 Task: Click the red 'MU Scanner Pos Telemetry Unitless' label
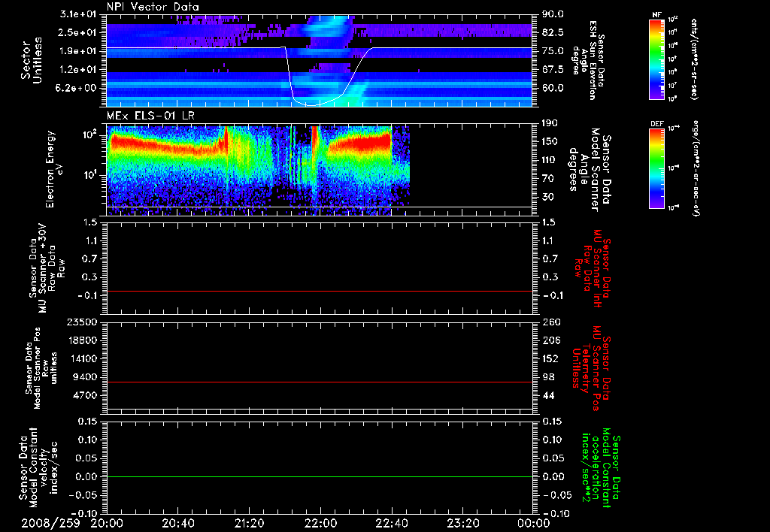(591, 367)
